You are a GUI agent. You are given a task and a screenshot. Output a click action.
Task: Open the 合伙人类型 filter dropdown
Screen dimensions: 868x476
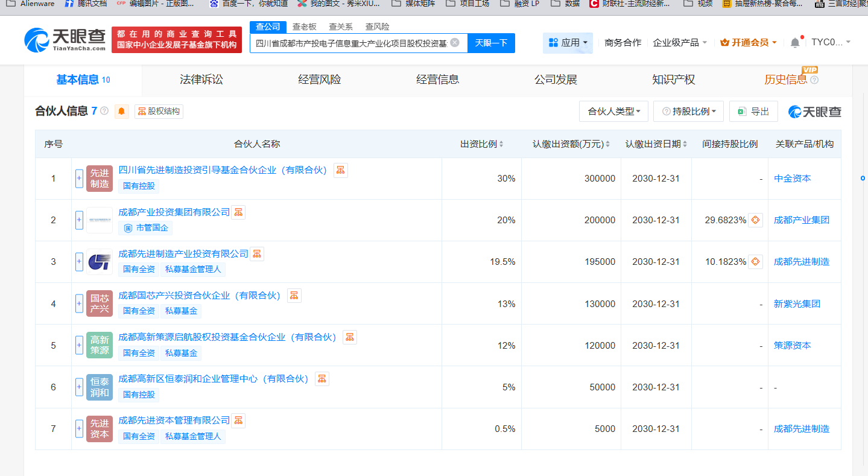tap(613, 112)
